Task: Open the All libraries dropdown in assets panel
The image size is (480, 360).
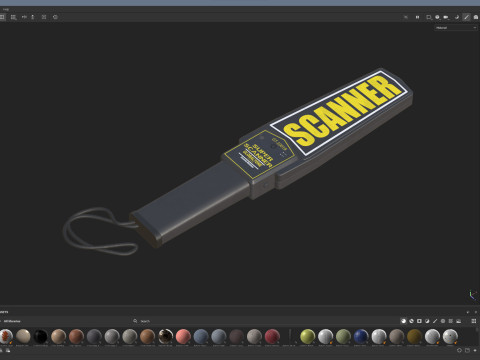Action: [x=12, y=321]
